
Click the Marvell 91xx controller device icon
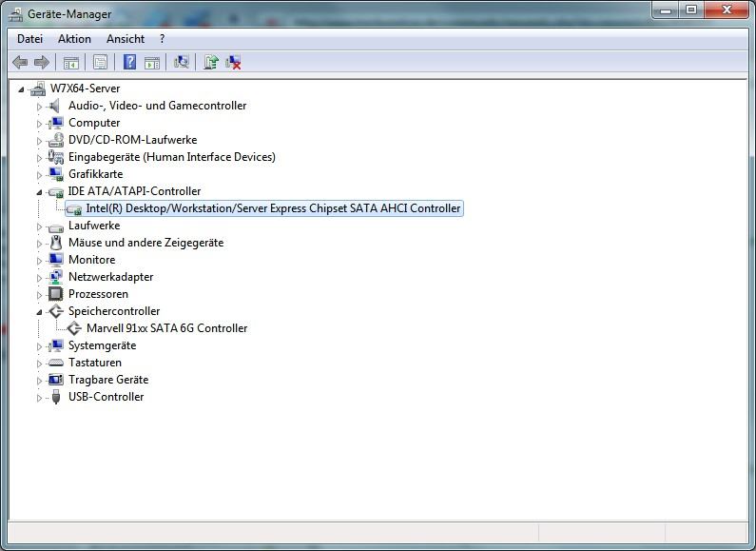pos(74,328)
